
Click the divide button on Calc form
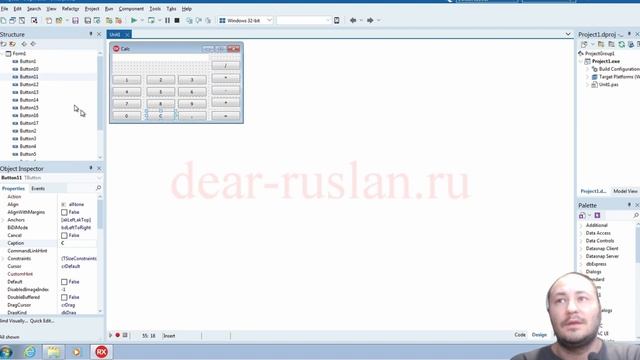point(225,65)
